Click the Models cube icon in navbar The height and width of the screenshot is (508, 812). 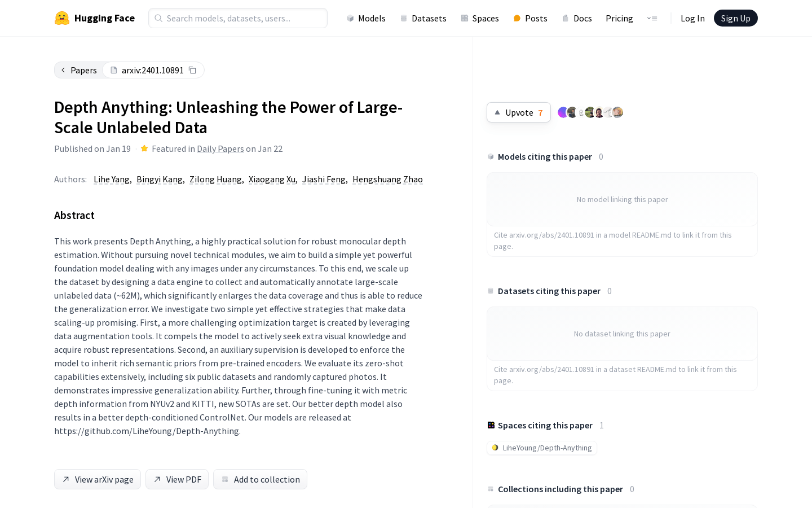pos(350,19)
